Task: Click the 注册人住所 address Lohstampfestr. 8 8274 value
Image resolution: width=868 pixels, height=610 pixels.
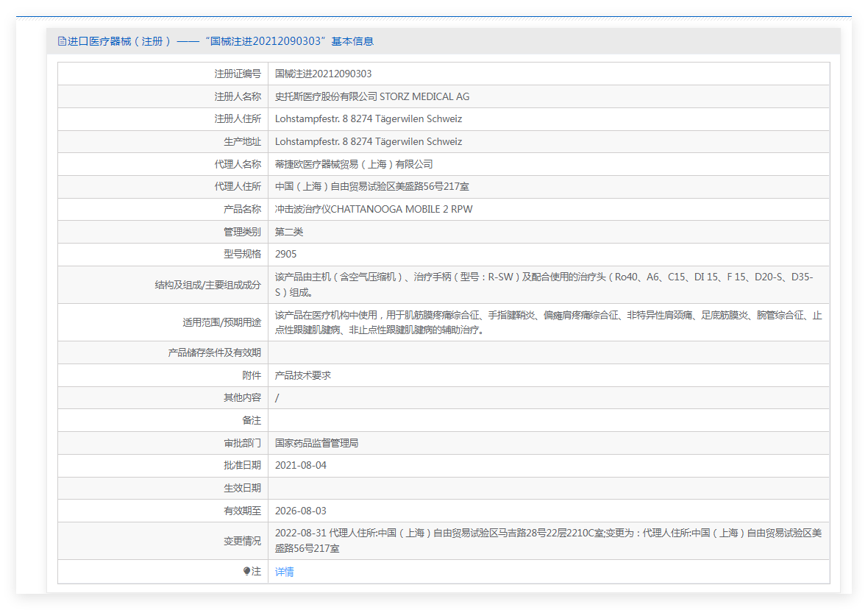Action: point(369,119)
